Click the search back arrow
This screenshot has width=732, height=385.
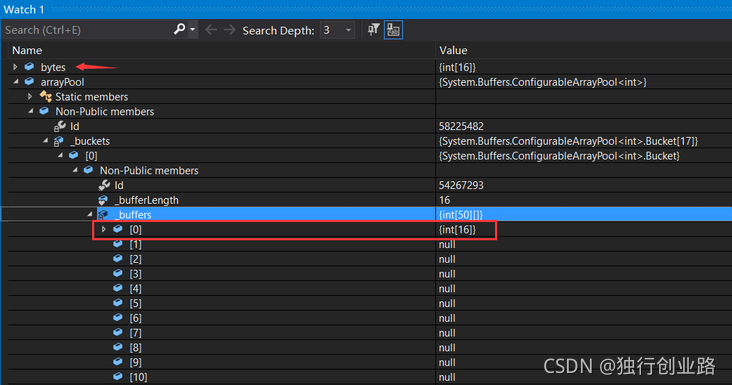211,30
